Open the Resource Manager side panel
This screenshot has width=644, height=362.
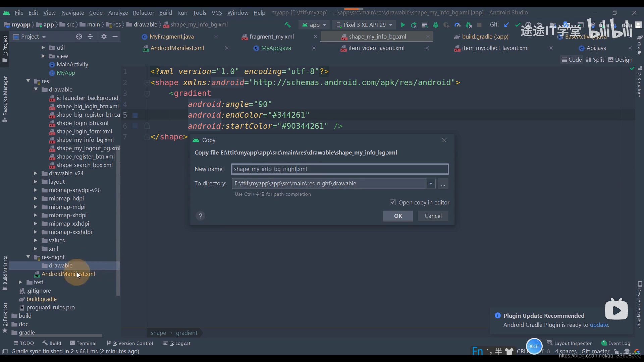5,100
